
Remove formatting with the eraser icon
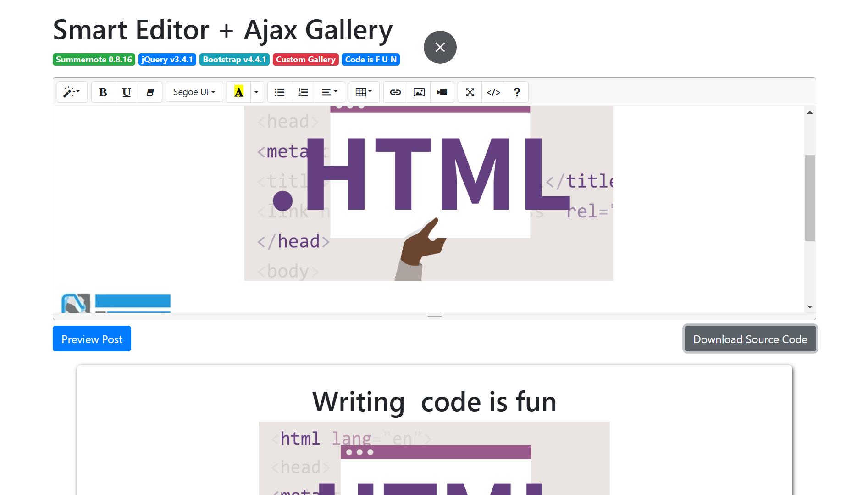coord(150,92)
